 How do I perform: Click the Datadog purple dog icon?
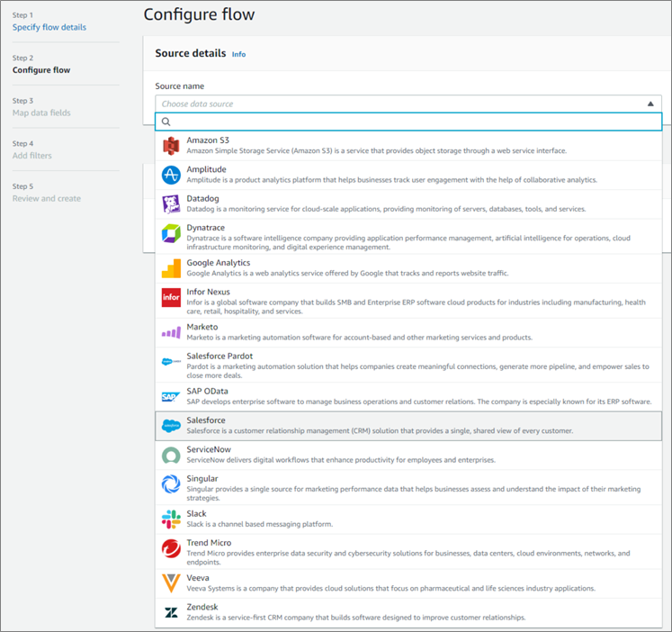tap(171, 204)
